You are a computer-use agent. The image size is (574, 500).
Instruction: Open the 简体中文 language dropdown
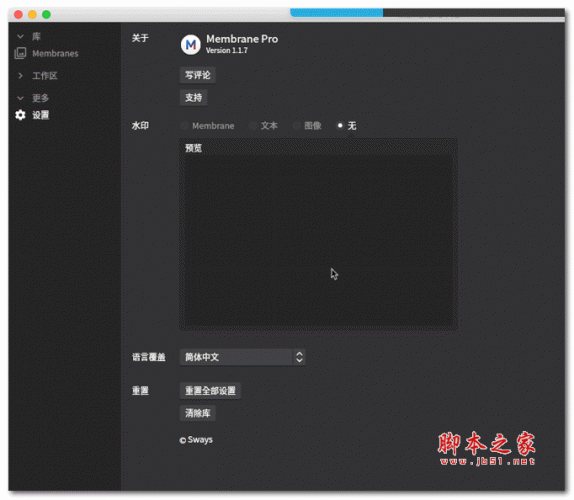pos(242,357)
